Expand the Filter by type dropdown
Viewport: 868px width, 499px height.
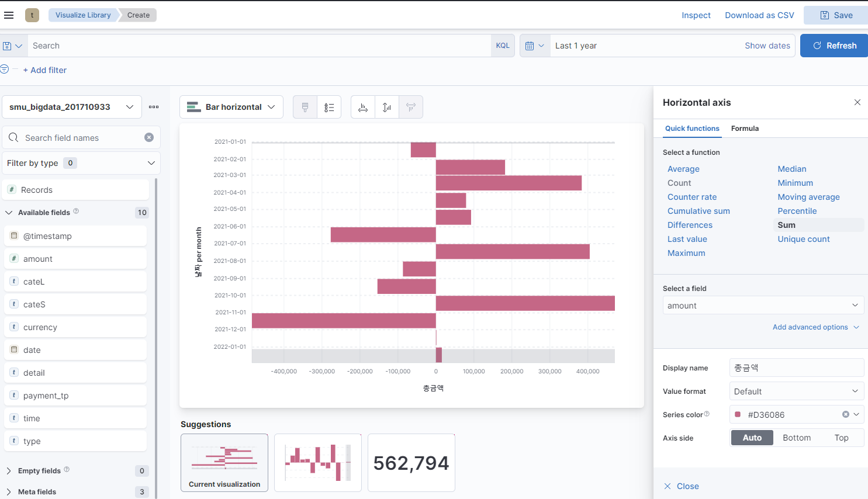click(81, 163)
